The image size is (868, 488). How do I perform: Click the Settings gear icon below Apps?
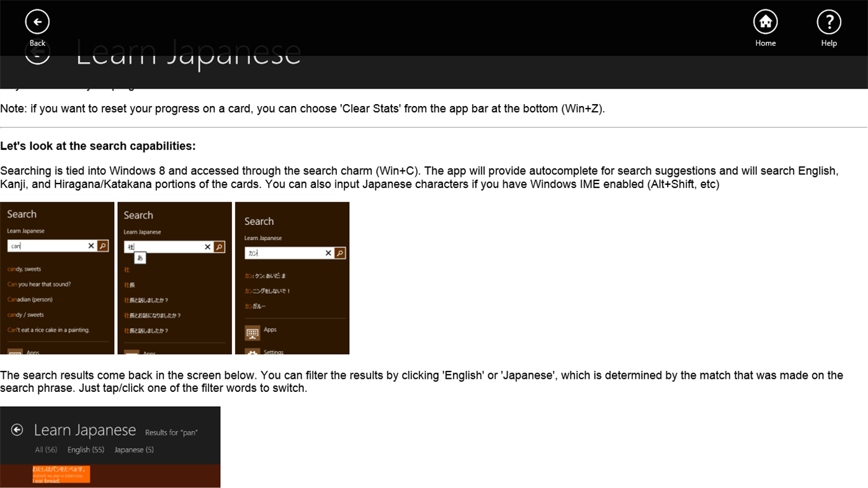click(252, 352)
